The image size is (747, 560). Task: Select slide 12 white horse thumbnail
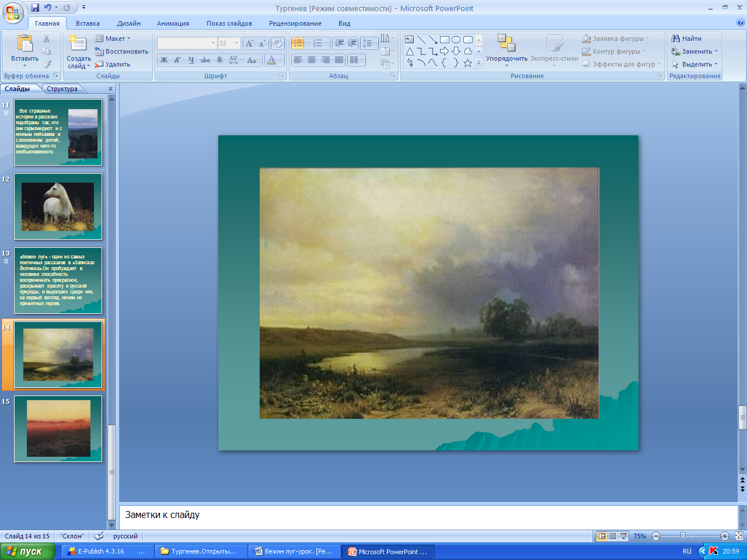point(58,206)
